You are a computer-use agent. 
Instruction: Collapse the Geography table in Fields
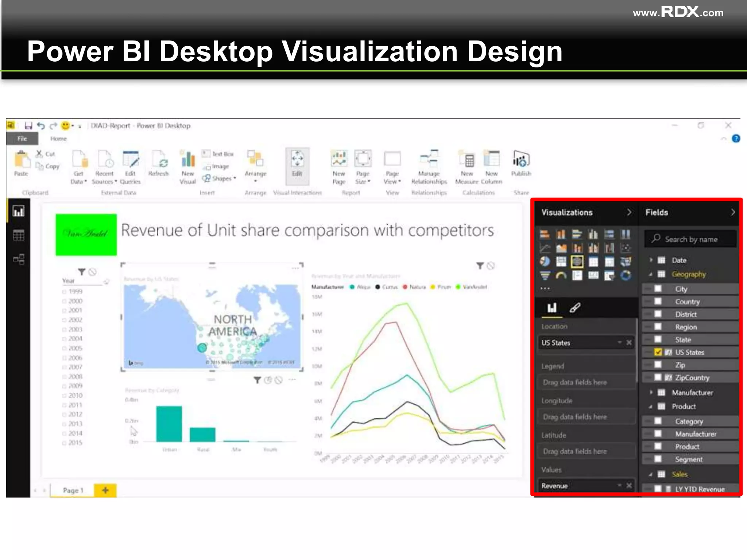(651, 274)
